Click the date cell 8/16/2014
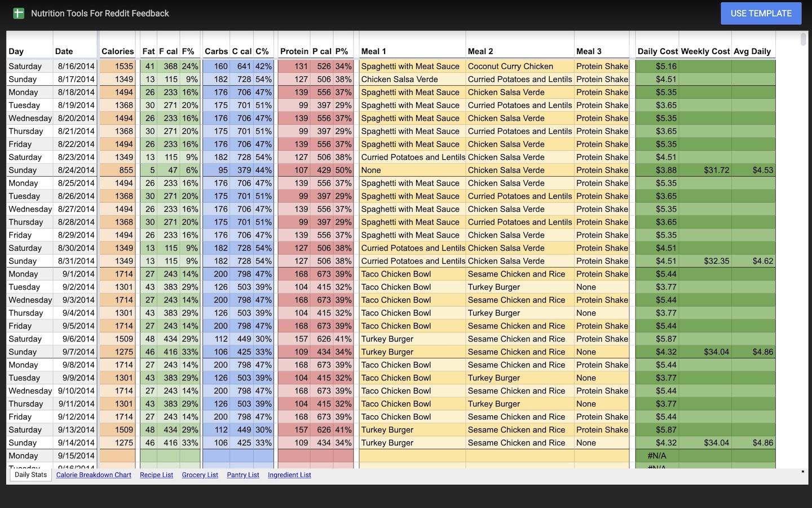The image size is (812, 508). [x=74, y=66]
